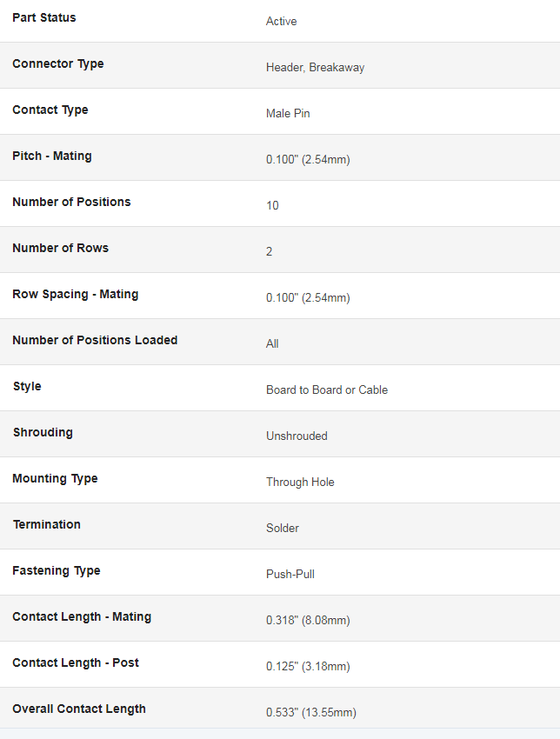The image size is (560, 739).
Task: Click the Number of Rows label
Action: (60, 248)
